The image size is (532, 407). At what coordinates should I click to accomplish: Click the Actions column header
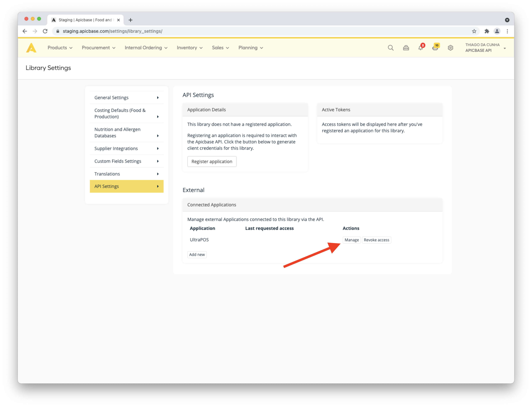coord(351,228)
